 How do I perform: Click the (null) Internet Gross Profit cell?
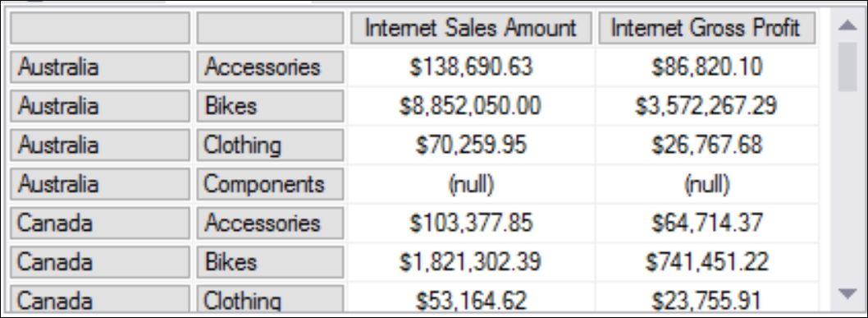[707, 184]
